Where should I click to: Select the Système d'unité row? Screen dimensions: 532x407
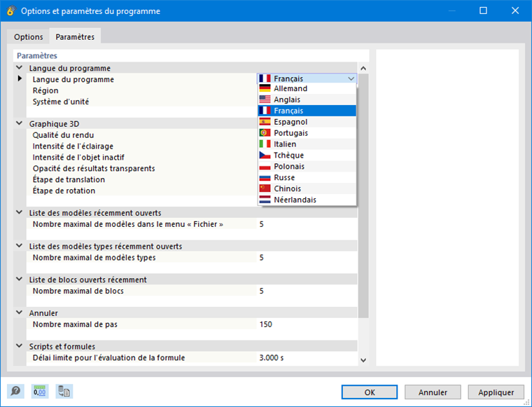pyautogui.click(x=141, y=102)
